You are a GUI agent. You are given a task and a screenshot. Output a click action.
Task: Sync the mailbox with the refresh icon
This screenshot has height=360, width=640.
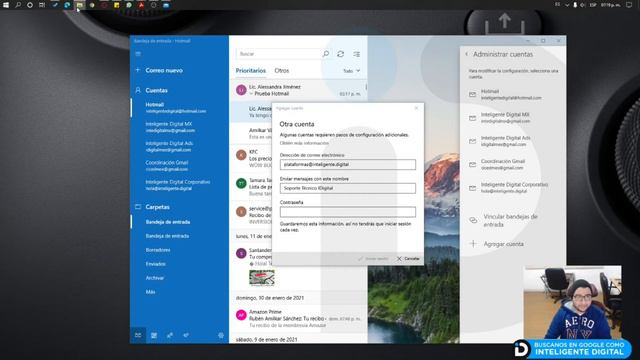[x=340, y=54]
